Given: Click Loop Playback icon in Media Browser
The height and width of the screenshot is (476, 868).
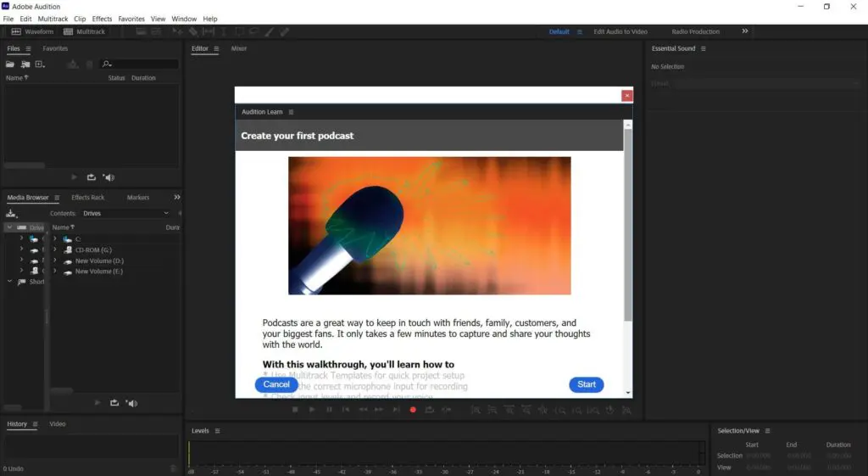Looking at the screenshot, I should [114, 403].
